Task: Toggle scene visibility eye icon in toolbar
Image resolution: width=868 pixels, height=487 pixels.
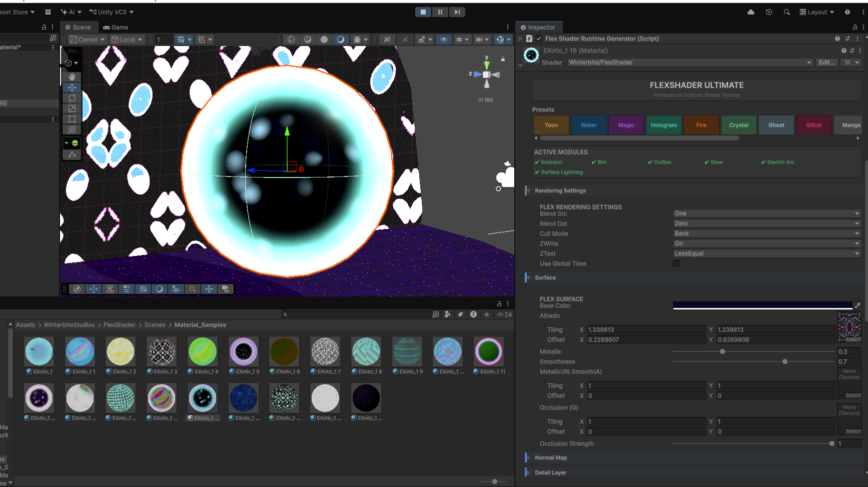Action: click(x=443, y=39)
